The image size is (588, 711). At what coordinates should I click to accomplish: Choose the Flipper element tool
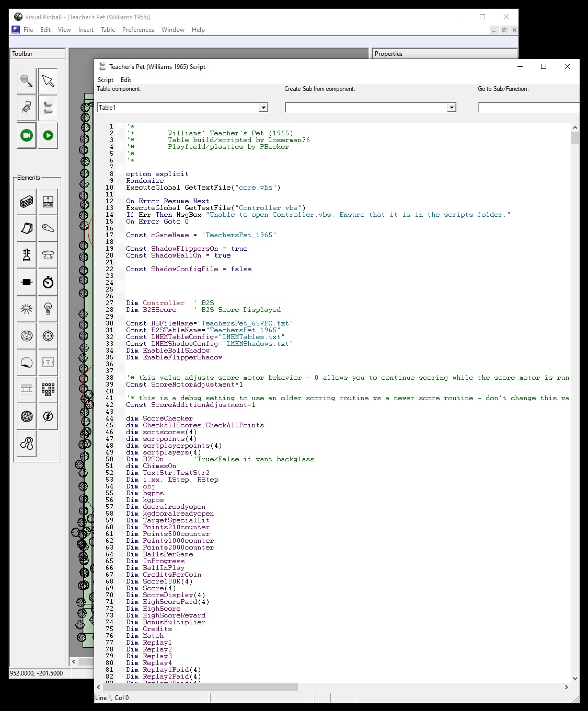click(48, 228)
